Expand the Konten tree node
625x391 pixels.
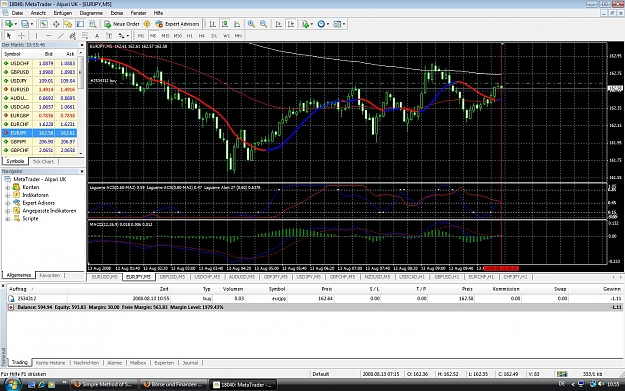coord(7,187)
